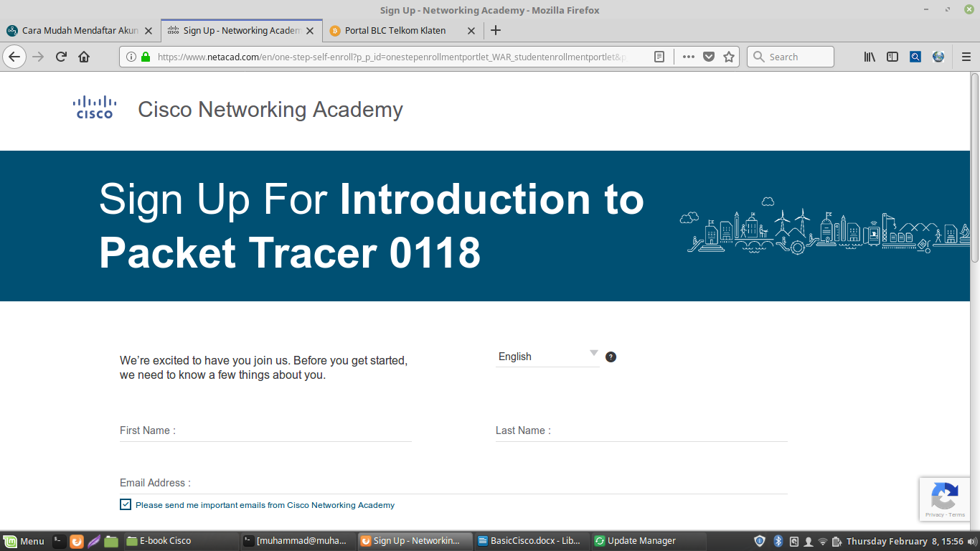Open the reCAPTCHA Privacy link
Image resolution: width=980 pixels, height=551 pixels.
pos(935,514)
